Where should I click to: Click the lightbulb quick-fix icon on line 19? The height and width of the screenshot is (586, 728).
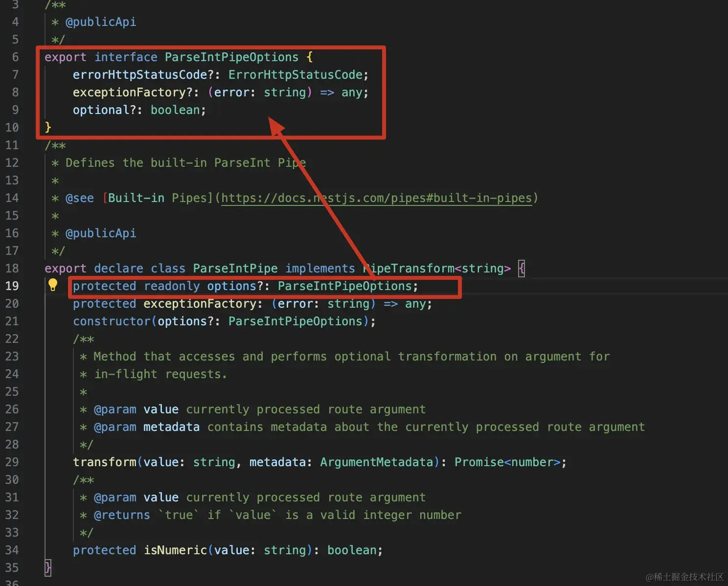(x=53, y=285)
